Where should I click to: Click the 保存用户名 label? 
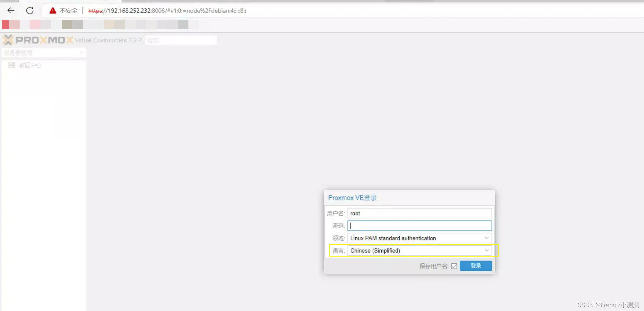(433, 266)
